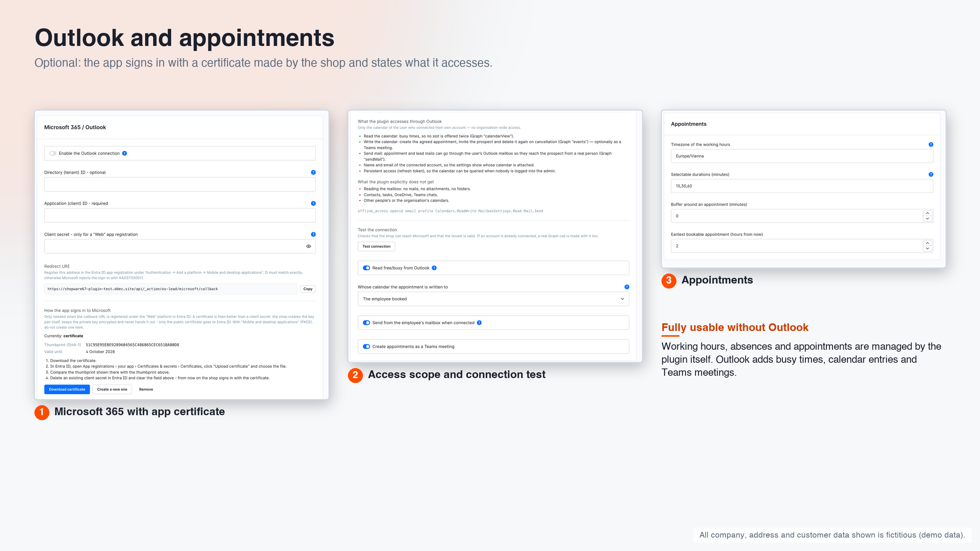Decrease Buffer around an appointment value
The height and width of the screenshot is (551, 980).
(x=928, y=219)
